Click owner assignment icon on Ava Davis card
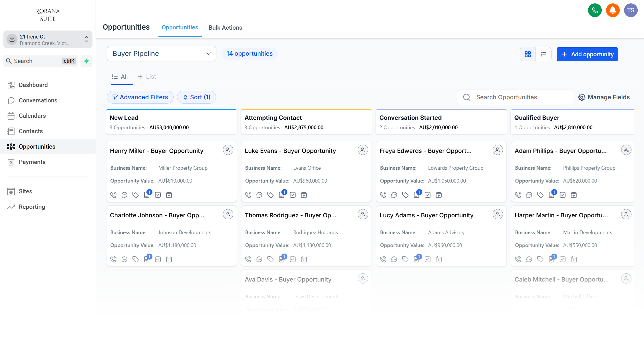The height and width of the screenshot is (344, 644). 363,279
